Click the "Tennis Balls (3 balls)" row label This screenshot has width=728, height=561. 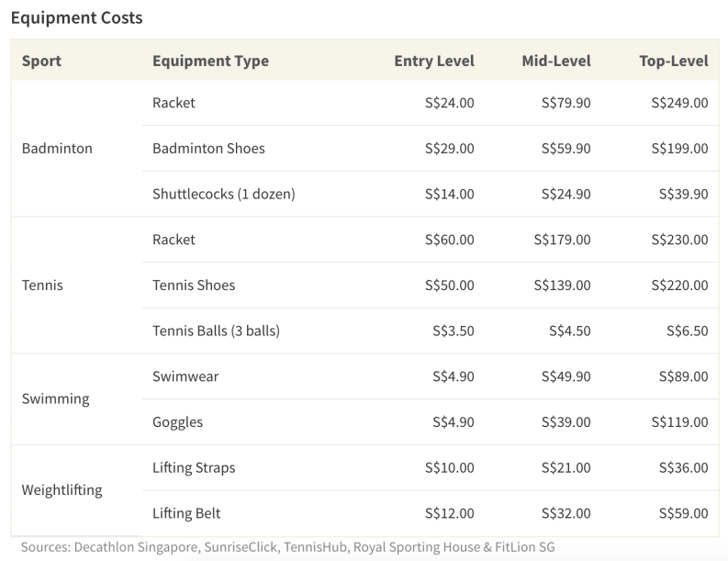(x=216, y=331)
